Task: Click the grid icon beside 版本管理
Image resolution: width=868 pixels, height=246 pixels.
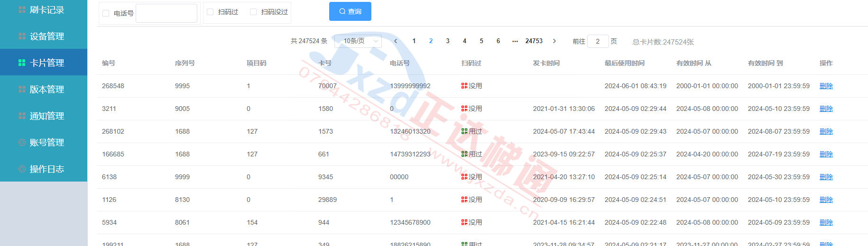Action: tap(22, 89)
